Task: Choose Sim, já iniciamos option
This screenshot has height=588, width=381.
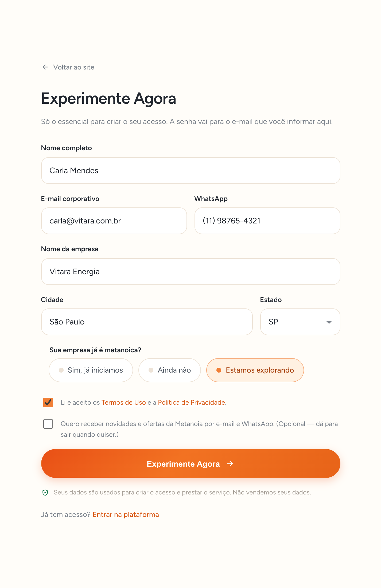Action: 91,370
